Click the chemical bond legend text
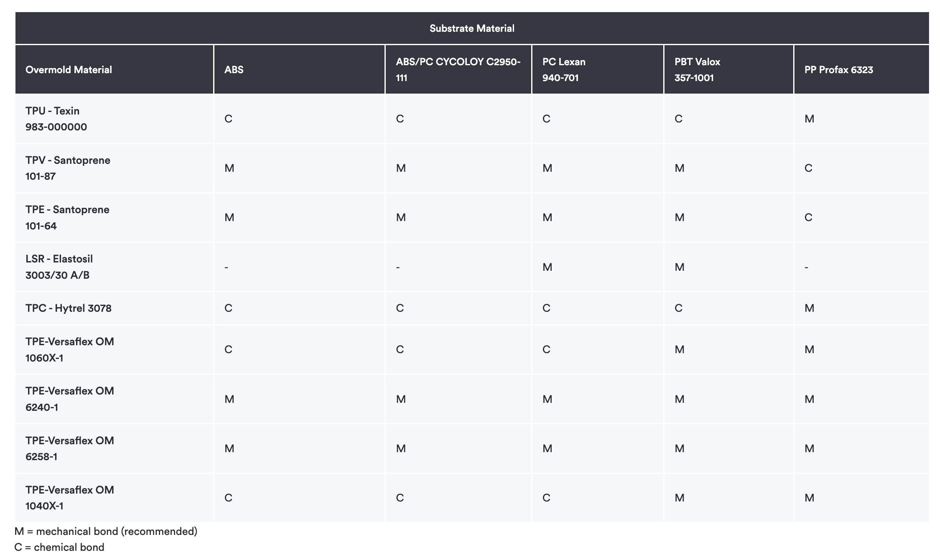The image size is (947, 560). (59, 547)
